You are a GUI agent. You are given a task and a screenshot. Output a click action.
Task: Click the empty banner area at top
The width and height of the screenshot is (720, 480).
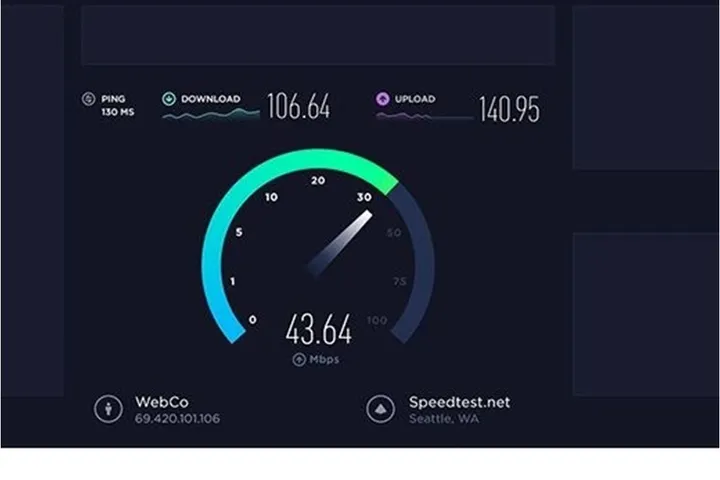tap(318, 35)
